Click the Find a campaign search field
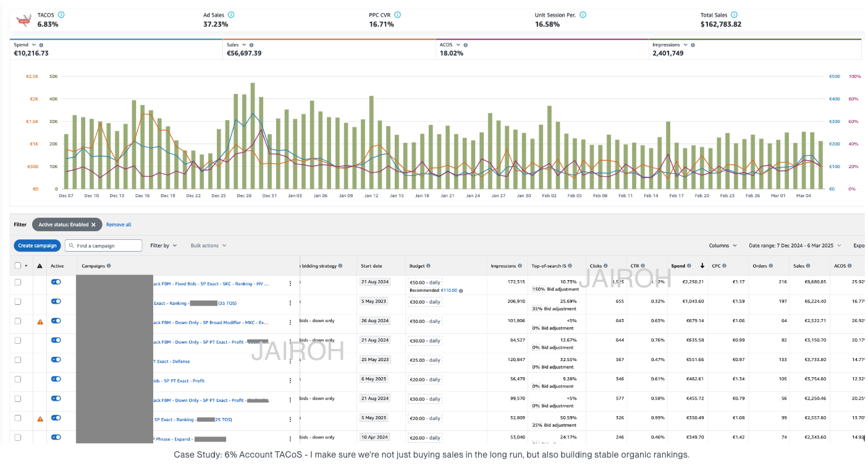 (x=103, y=245)
